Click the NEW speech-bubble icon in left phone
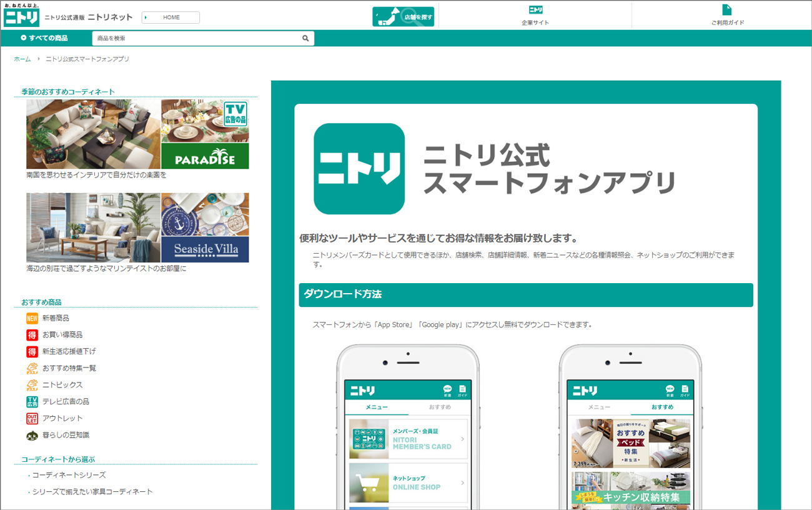 (447, 391)
